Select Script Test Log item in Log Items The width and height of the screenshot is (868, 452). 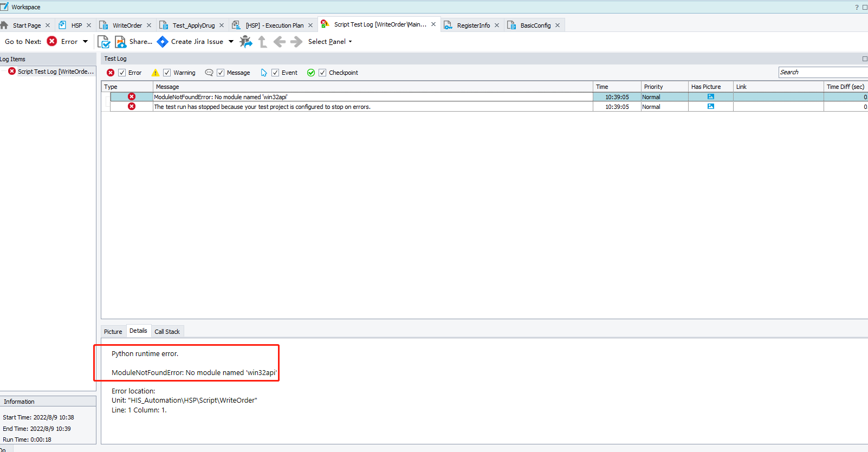pos(55,72)
